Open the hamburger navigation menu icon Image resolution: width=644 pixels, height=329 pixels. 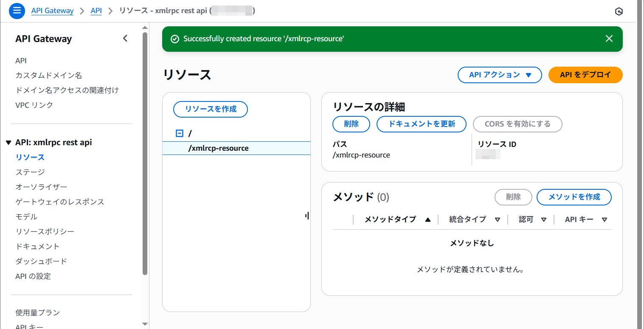coord(17,11)
